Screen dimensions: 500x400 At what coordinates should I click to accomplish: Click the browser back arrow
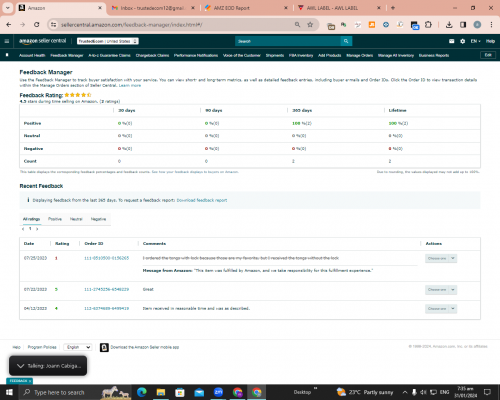[9, 24]
